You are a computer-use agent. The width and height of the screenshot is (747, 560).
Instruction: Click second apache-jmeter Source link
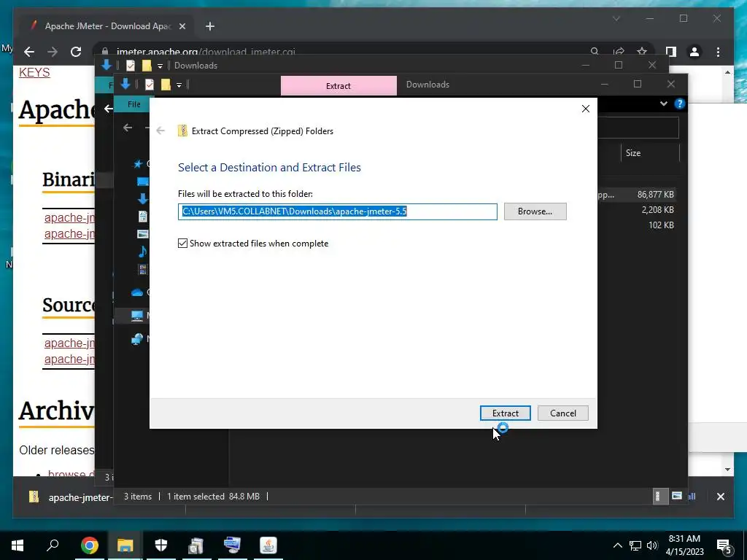[69, 359]
